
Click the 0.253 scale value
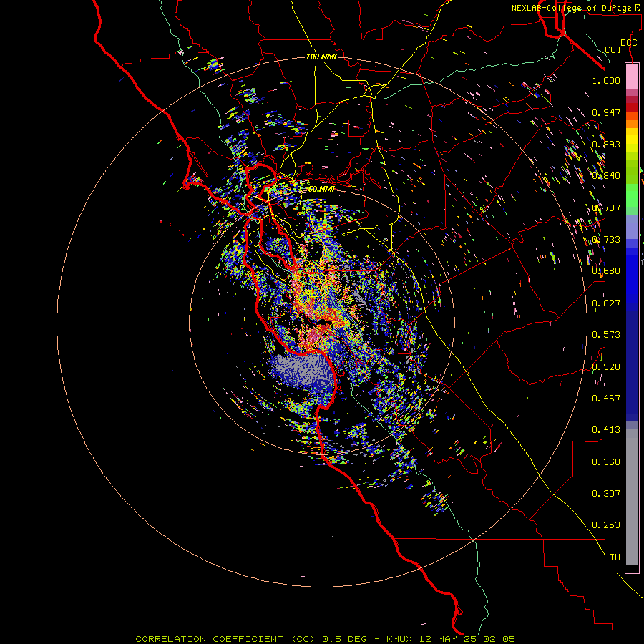606,525
